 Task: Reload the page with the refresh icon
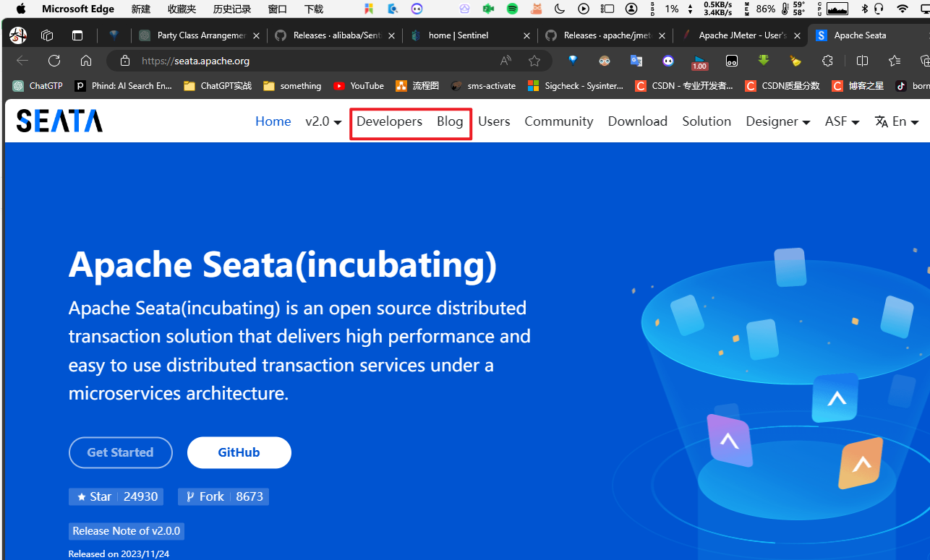click(x=54, y=61)
